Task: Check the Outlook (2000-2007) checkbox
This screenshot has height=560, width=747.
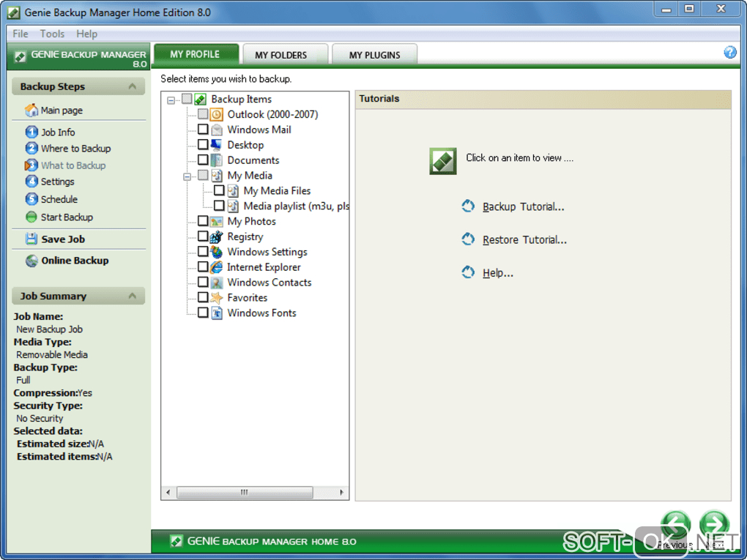Action: pyautogui.click(x=203, y=113)
